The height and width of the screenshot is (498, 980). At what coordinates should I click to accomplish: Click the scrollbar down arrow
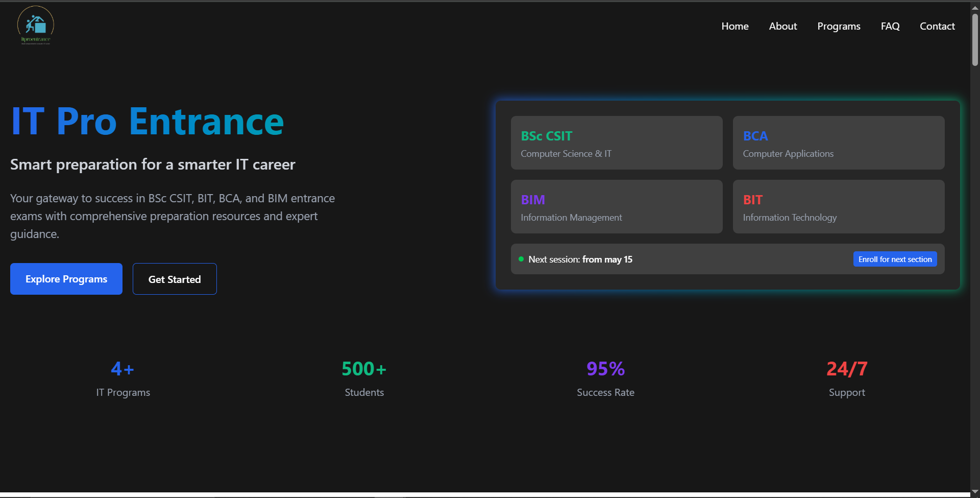click(x=974, y=491)
